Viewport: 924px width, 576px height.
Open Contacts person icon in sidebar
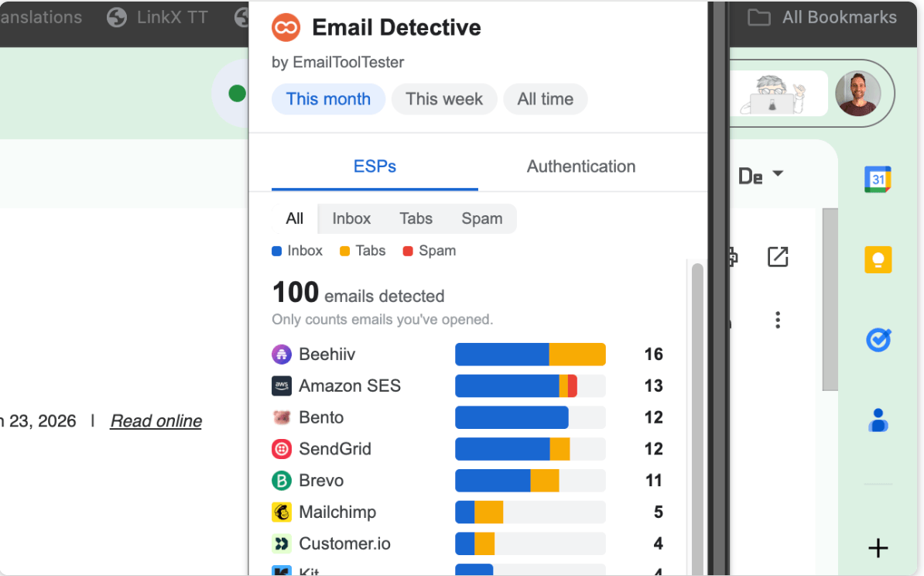pyautogui.click(x=878, y=420)
